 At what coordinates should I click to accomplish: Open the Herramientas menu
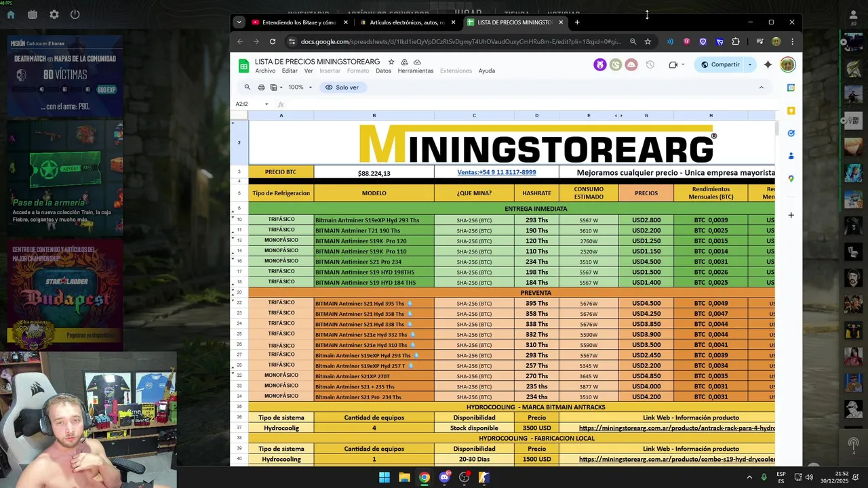[415, 71]
